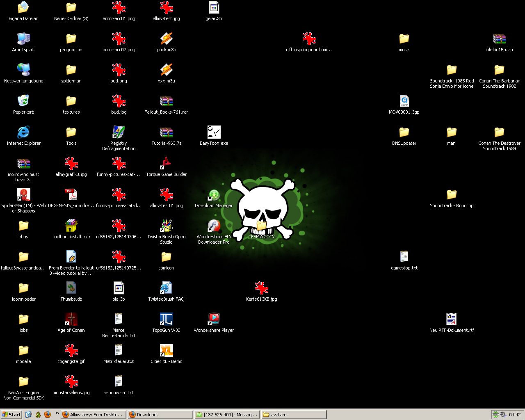This screenshot has height=420, width=525.
Task: Select TwistedBrush Open Studio shortcut
Action: tap(166, 226)
